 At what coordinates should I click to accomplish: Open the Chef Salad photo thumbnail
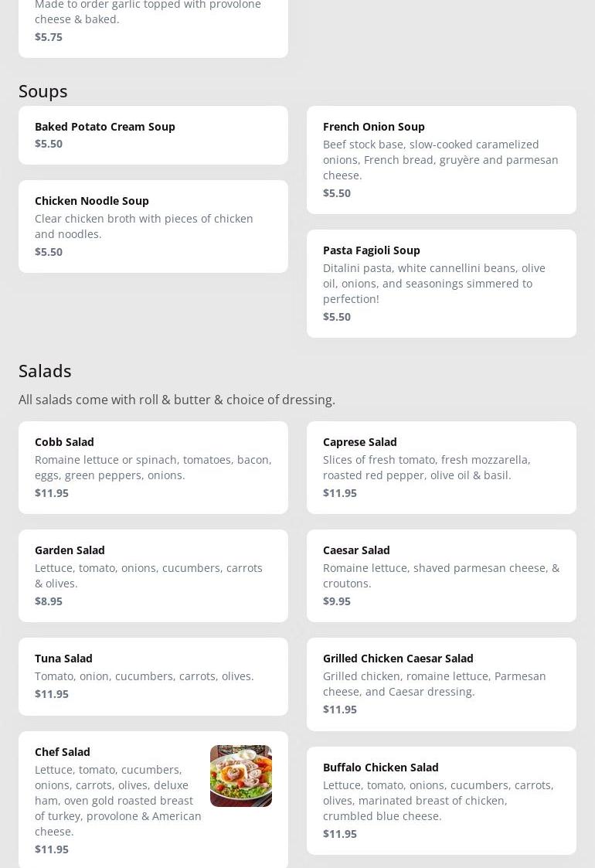[x=240, y=775]
